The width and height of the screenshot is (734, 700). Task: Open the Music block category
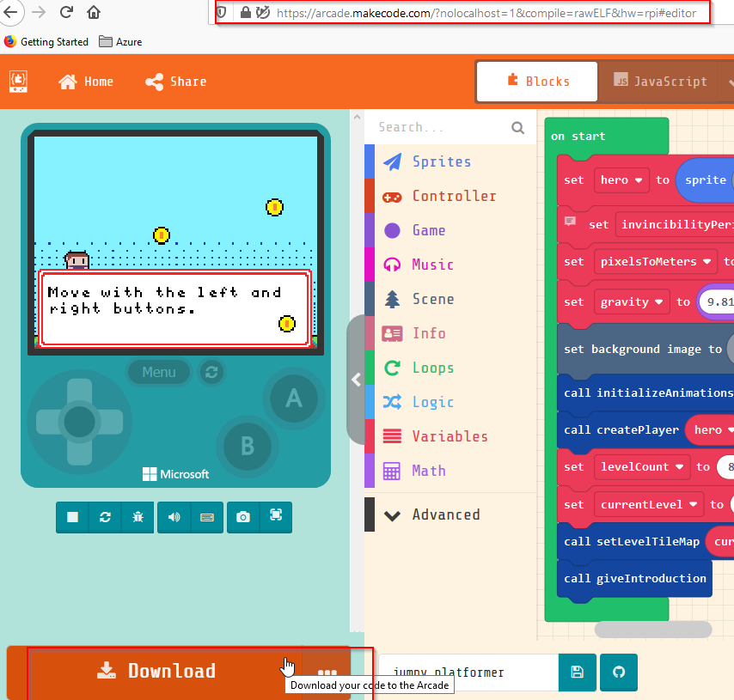tap(450, 265)
